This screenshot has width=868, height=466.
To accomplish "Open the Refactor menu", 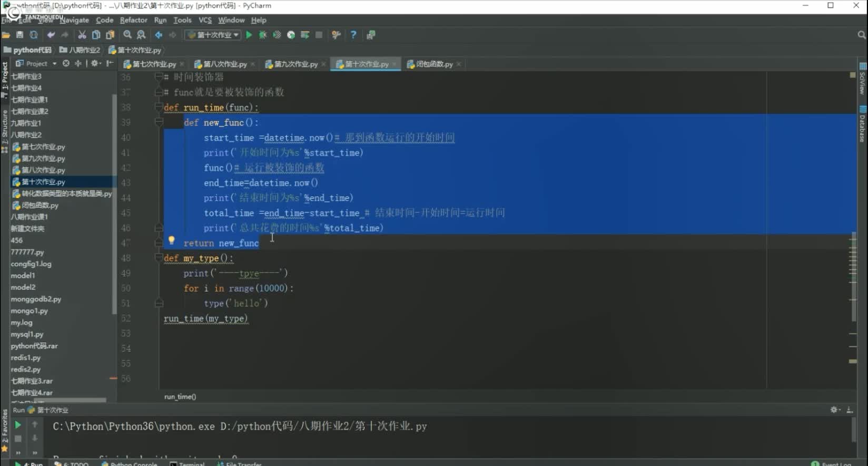I will pos(133,20).
